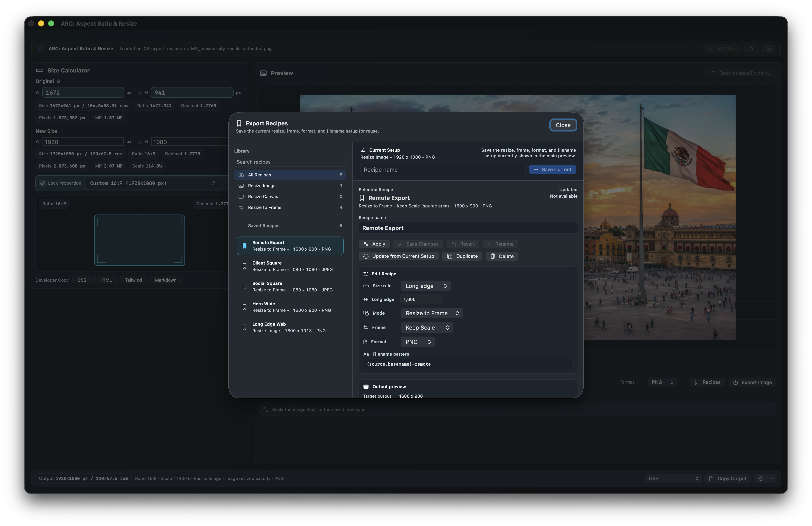Click the Preview panel image icon
812x526 pixels.
(x=263, y=73)
